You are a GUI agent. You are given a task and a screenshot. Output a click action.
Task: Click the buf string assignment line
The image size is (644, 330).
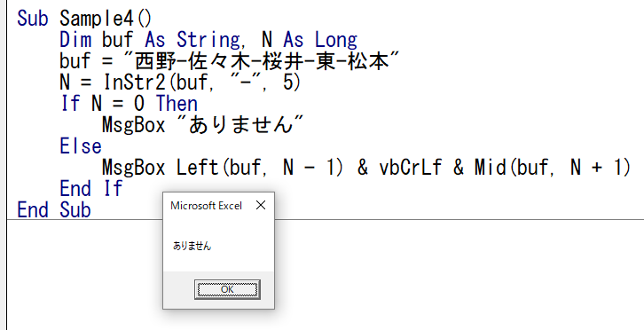click(230, 61)
